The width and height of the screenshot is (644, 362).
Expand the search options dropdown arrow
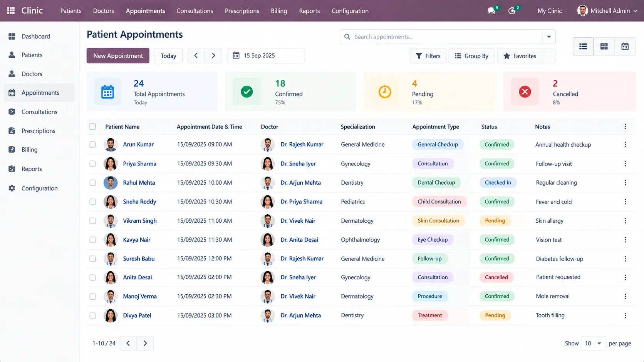549,37
